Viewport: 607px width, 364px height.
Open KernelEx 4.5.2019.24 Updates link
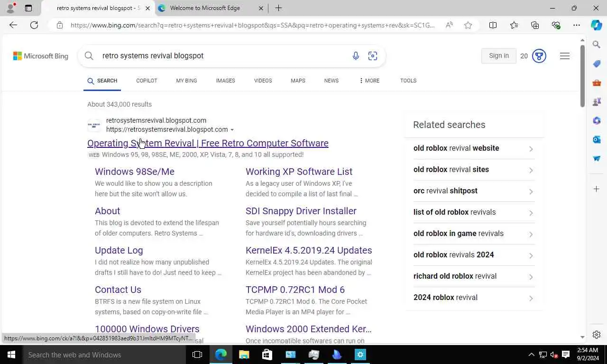coord(309,250)
